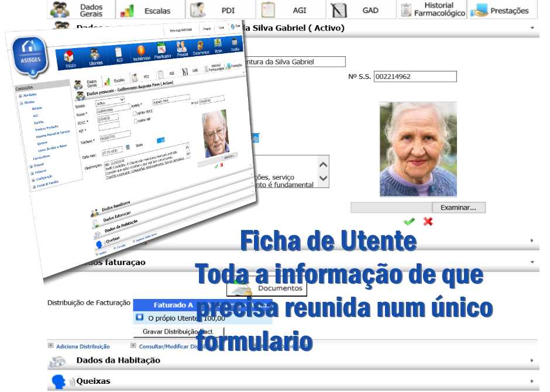
Task: Click Examinar... button under woman photo
Action: pos(459,208)
